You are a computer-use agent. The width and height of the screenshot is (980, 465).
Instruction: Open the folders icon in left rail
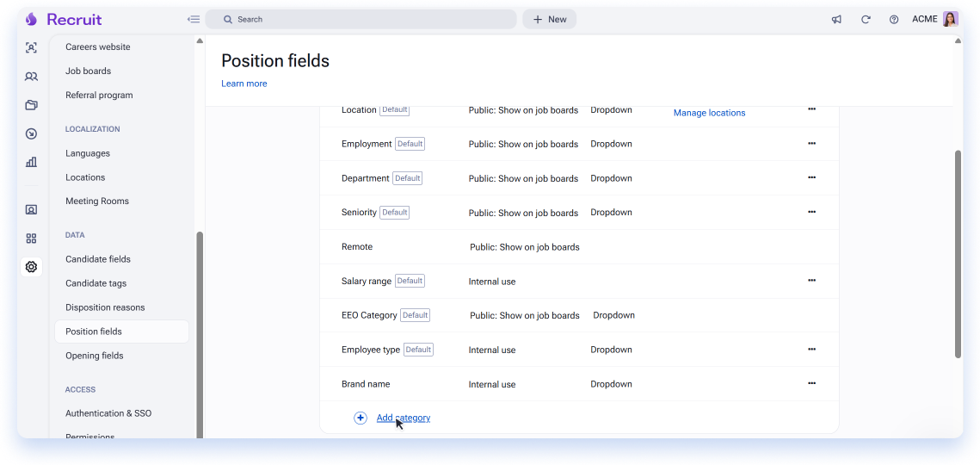pyautogui.click(x=31, y=105)
